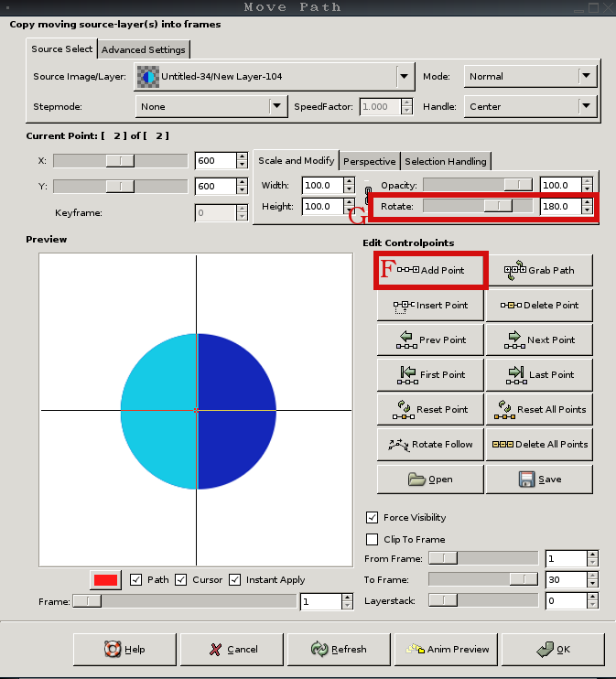Toggle the width/height chain link
The height and width of the screenshot is (679, 616).
(x=368, y=194)
